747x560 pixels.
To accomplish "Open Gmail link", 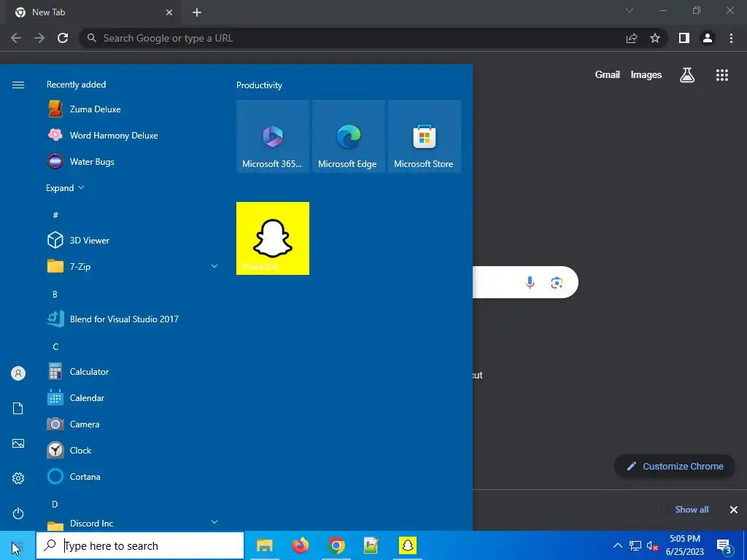I will click(x=608, y=75).
